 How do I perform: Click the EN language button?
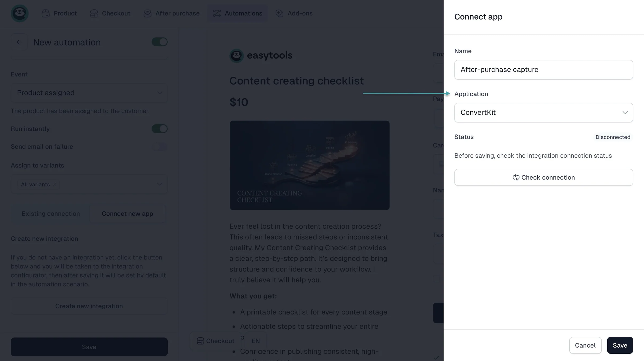tap(256, 341)
